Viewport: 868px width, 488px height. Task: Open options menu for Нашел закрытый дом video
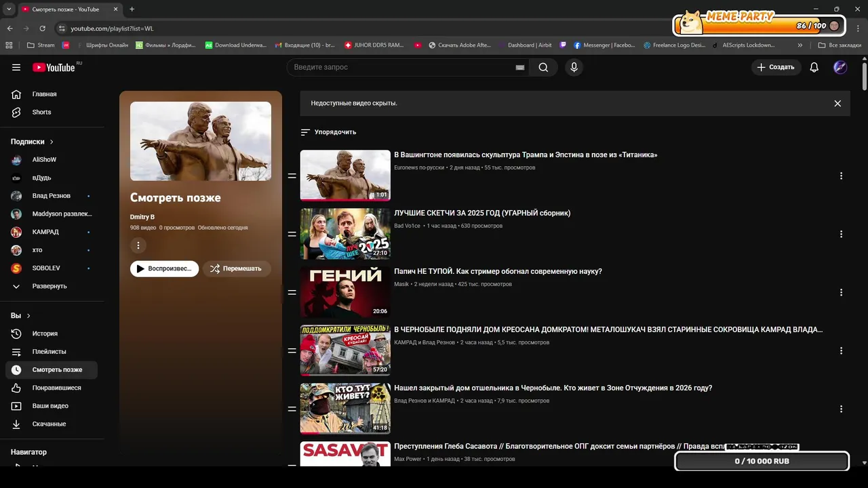click(x=841, y=409)
